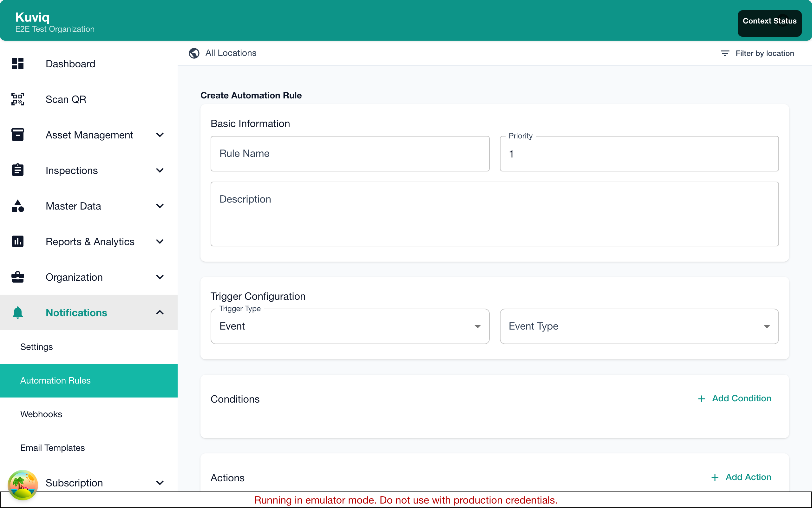Click the Trigger Configuration heading
The image size is (812, 508).
coord(258,296)
